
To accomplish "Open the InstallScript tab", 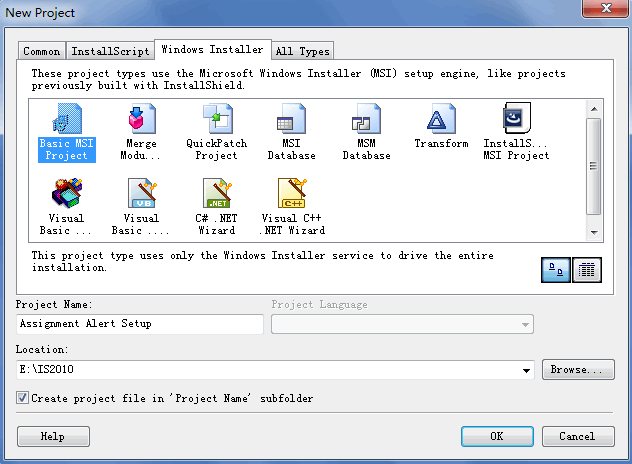I will pos(110,51).
